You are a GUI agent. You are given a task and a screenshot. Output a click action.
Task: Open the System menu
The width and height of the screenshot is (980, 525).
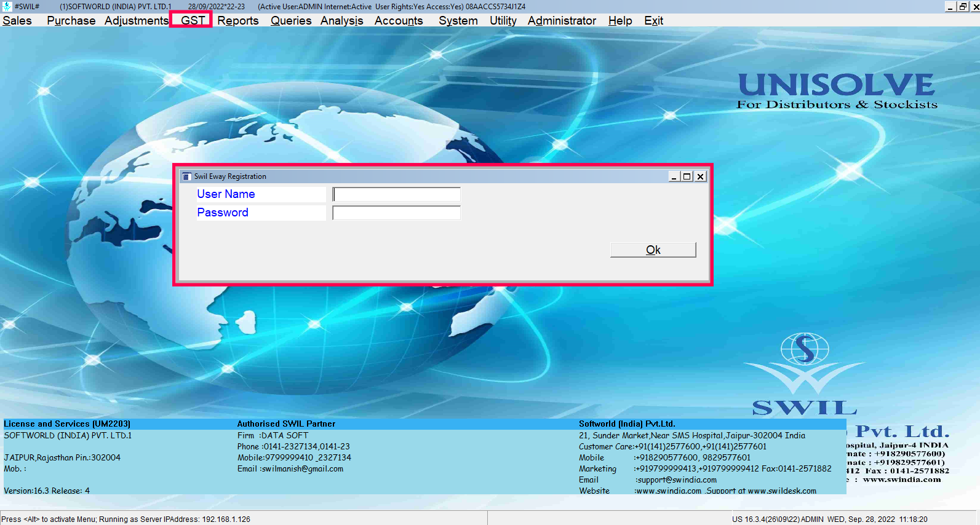click(x=458, y=21)
